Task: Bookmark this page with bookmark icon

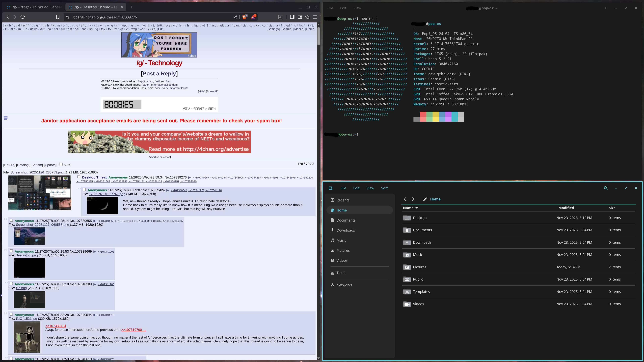Action: tap(58, 17)
